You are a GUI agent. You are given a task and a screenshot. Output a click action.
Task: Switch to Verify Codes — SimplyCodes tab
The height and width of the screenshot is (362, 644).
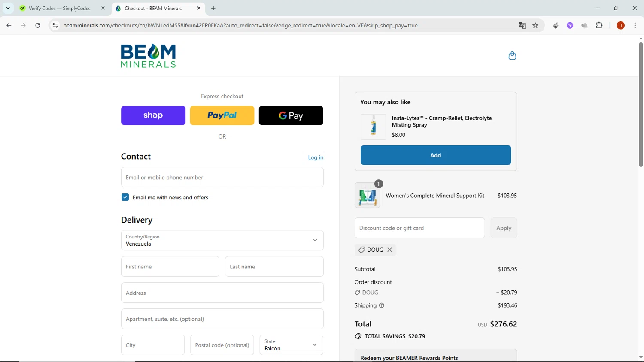click(60, 8)
